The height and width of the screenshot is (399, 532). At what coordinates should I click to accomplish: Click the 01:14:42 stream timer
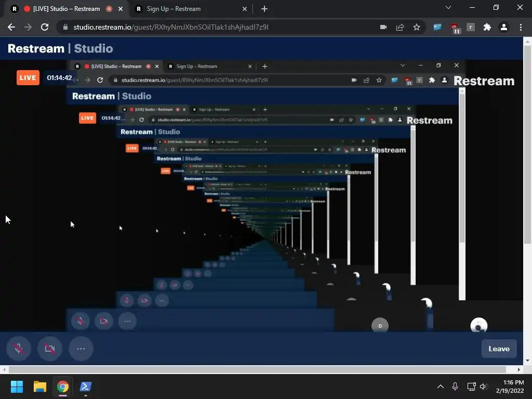click(59, 78)
